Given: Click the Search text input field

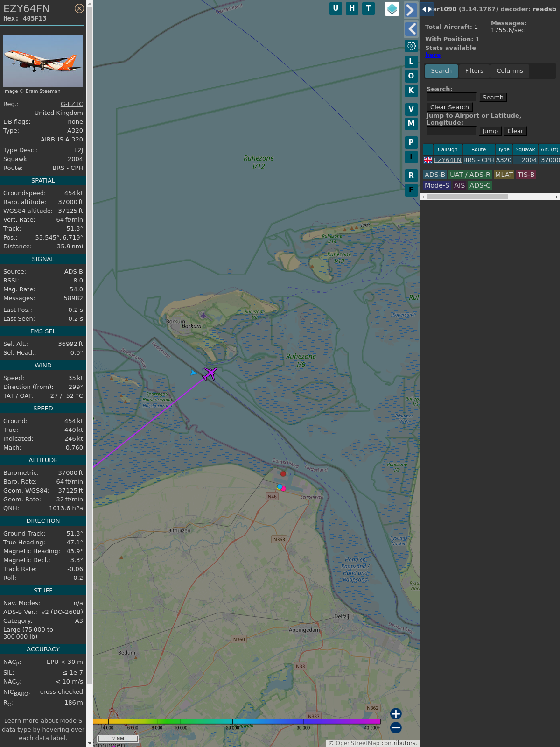Looking at the screenshot, I should (452, 97).
